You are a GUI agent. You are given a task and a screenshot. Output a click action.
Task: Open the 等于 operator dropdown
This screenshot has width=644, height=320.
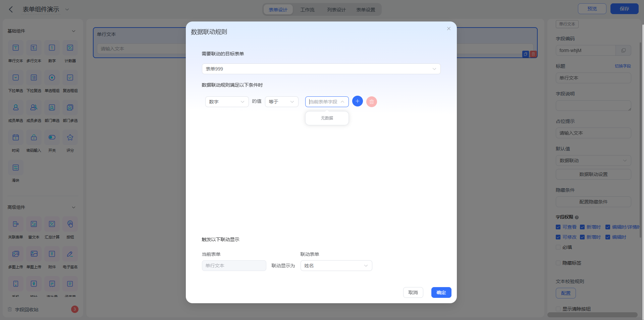pos(281,102)
